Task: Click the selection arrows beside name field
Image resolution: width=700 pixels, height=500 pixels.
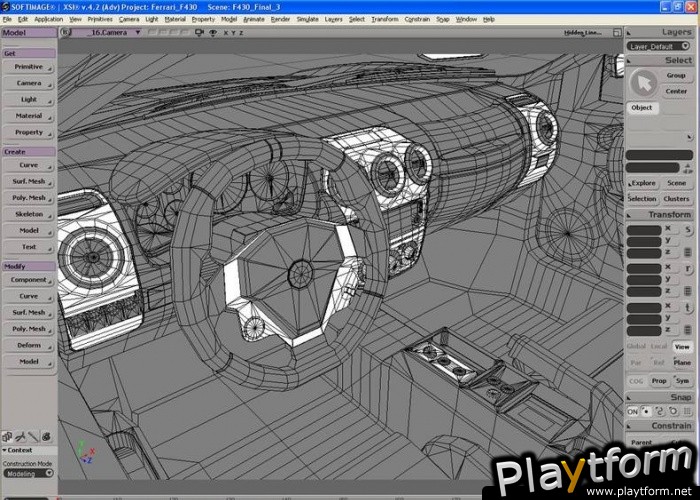Action: click(688, 168)
